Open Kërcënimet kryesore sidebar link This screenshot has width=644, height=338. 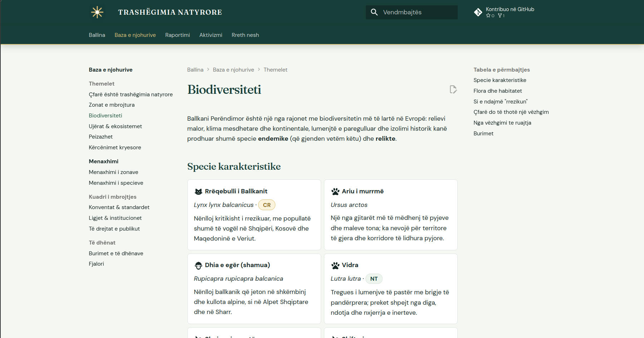115,148
